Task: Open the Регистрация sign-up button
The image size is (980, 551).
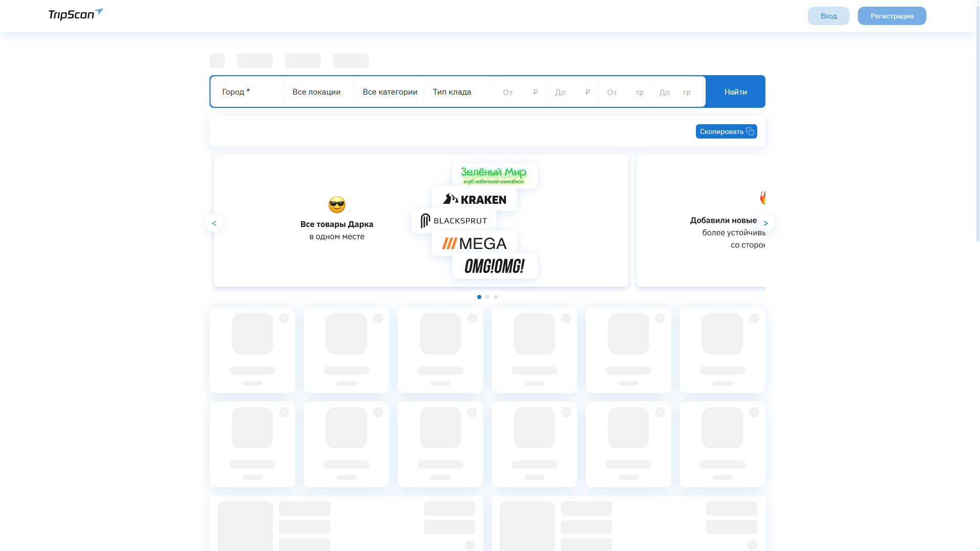Action: point(892,16)
